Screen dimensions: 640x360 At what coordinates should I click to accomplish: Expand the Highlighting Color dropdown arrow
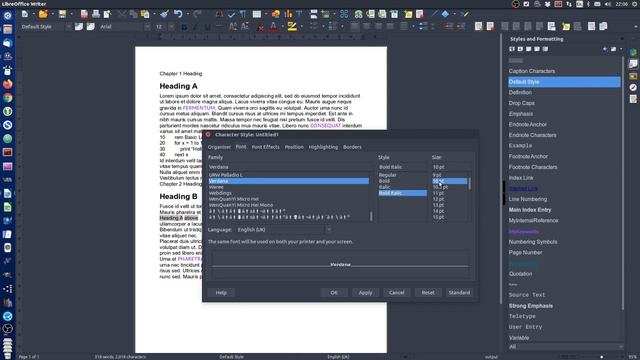(301, 27)
